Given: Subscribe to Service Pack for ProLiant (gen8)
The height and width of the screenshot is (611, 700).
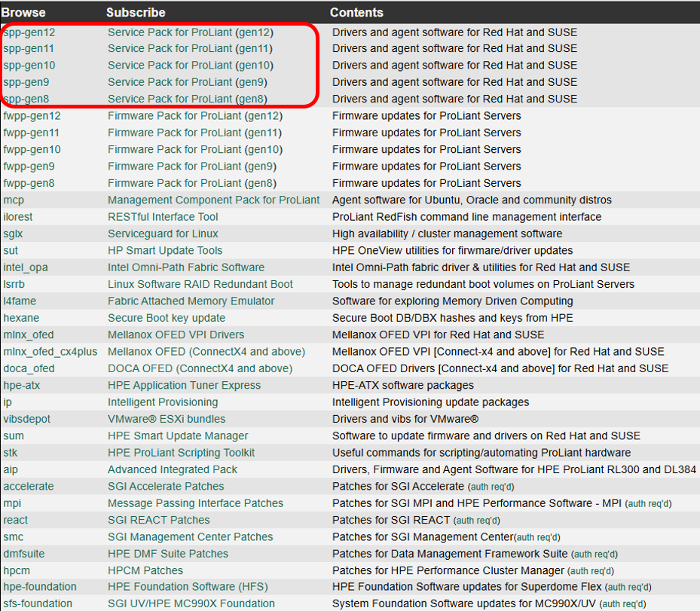Looking at the screenshot, I should coord(188,99).
